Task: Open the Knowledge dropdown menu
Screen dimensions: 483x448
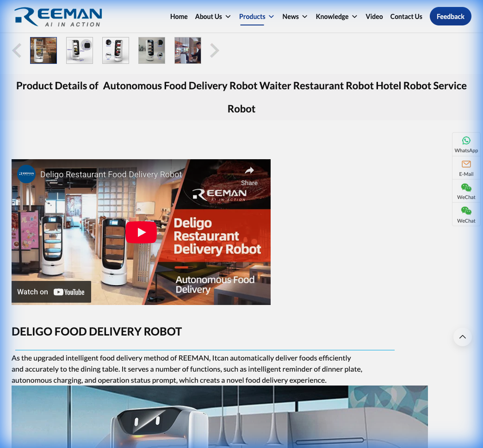Action: coord(336,16)
